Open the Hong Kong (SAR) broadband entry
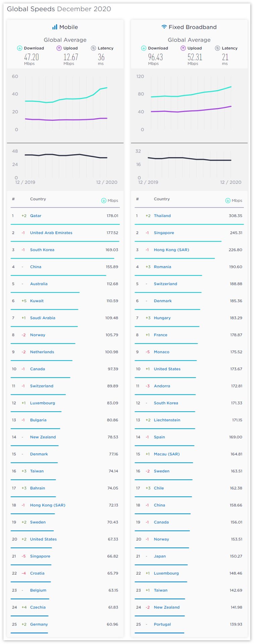This screenshot has width=254, height=644. (171, 250)
